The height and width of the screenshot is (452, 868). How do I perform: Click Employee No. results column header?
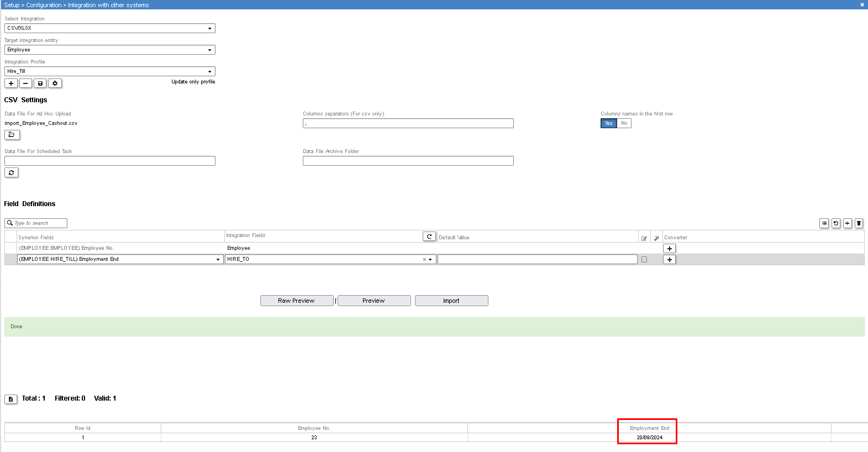coord(314,428)
